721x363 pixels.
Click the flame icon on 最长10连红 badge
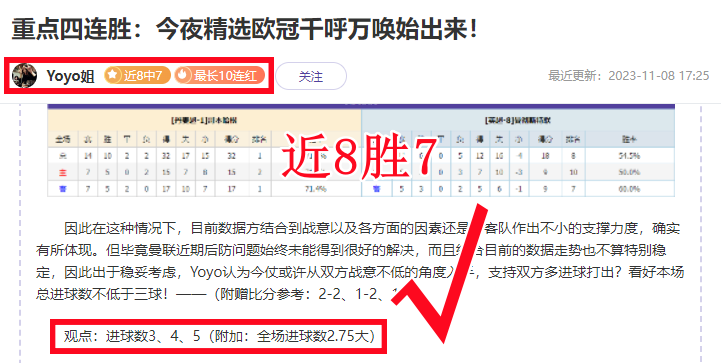click(x=183, y=75)
